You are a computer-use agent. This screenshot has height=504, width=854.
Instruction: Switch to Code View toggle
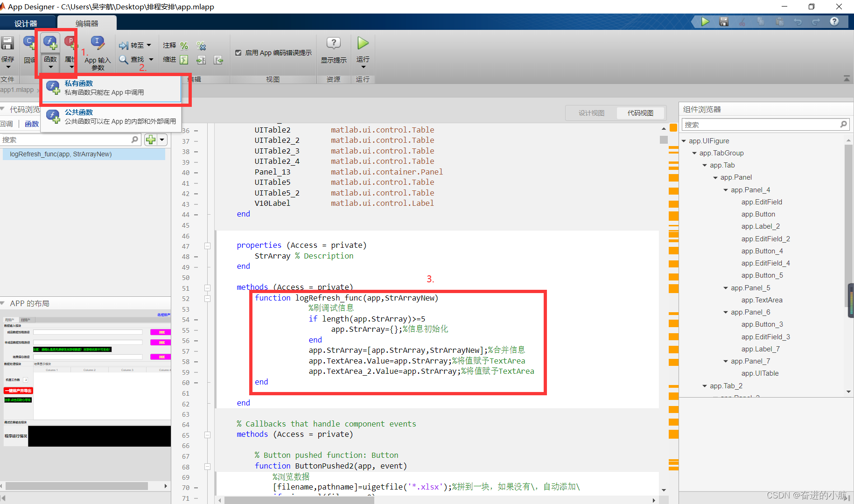tap(640, 113)
